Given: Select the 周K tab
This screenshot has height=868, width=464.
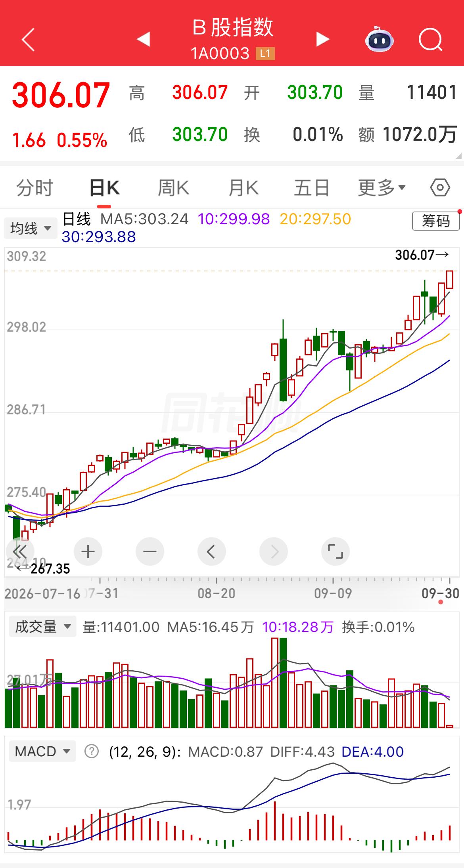Looking at the screenshot, I should tap(174, 187).
